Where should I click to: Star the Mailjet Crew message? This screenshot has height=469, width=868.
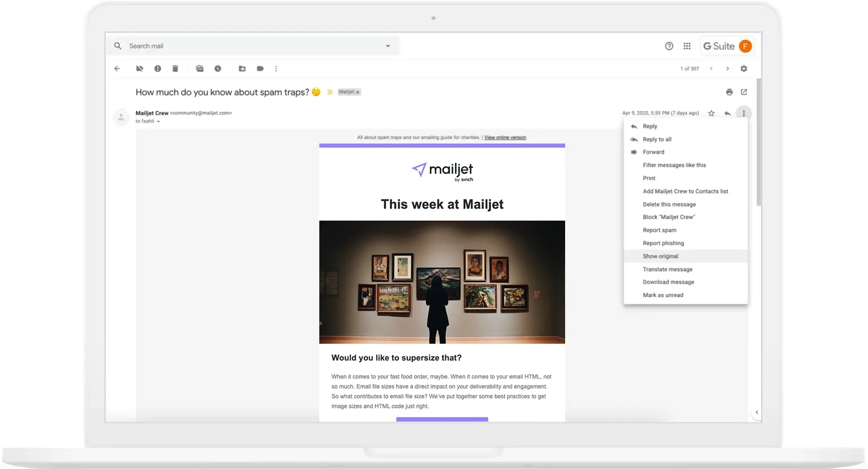click(x=711, y=113)
